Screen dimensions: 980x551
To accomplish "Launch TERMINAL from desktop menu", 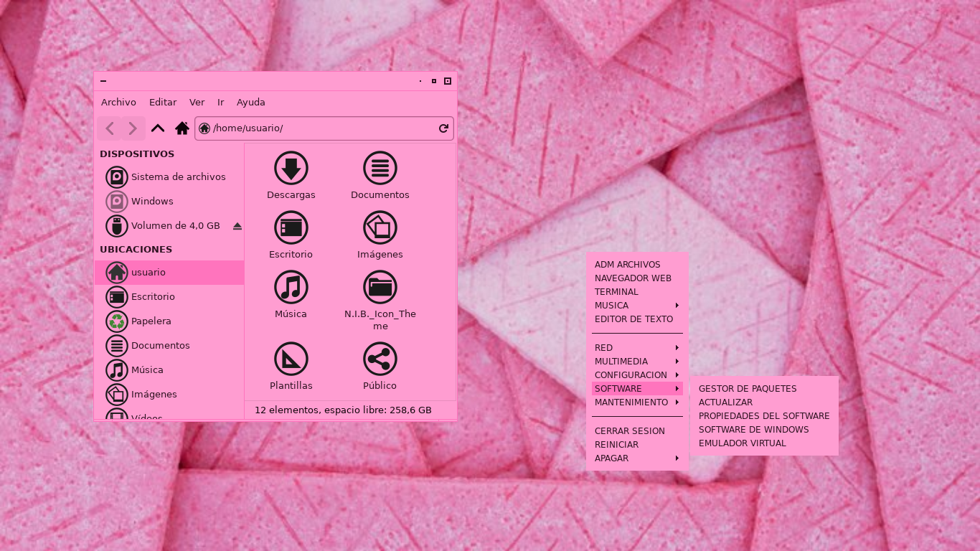I will (637, 292).
